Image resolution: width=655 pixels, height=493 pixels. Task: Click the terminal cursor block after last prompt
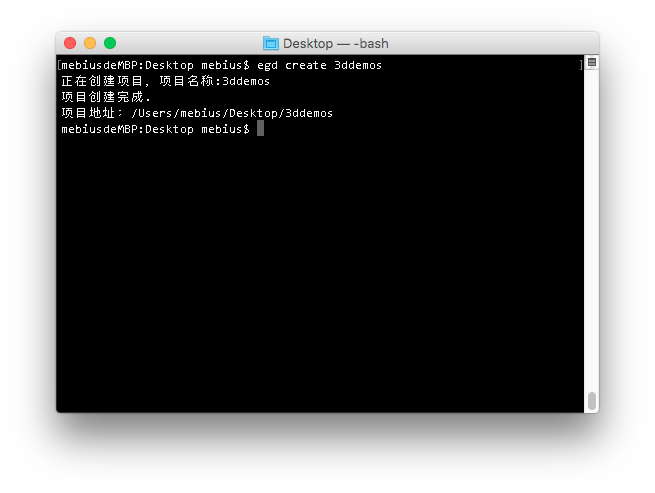(260, 128)
